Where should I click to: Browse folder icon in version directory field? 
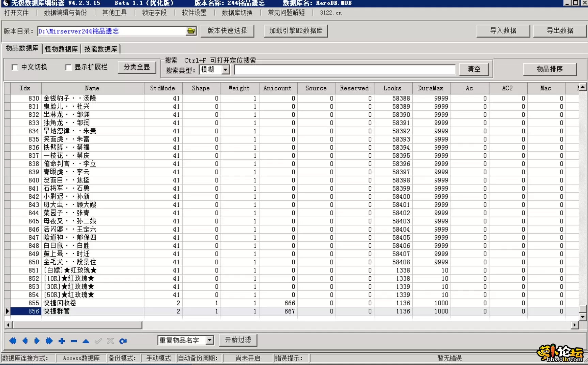point(191,31)
